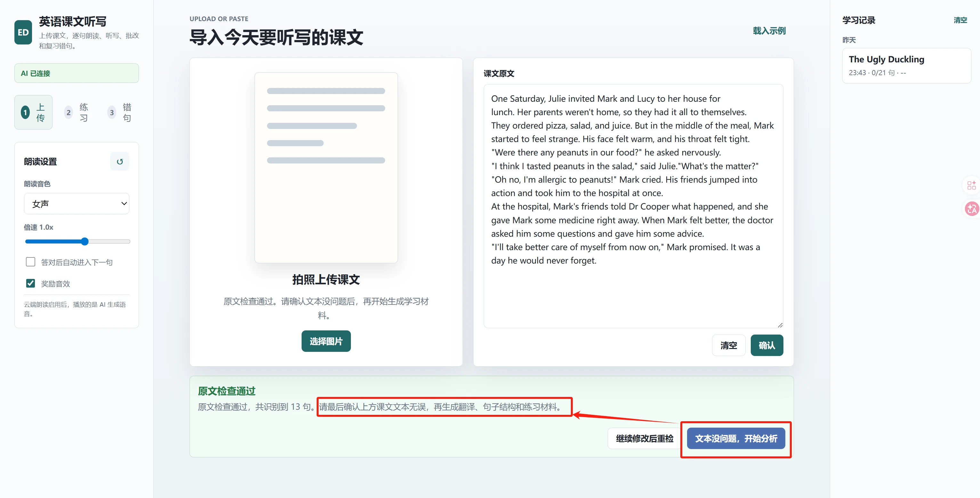Click the 载入示例 load example link

tap(769, 31)
